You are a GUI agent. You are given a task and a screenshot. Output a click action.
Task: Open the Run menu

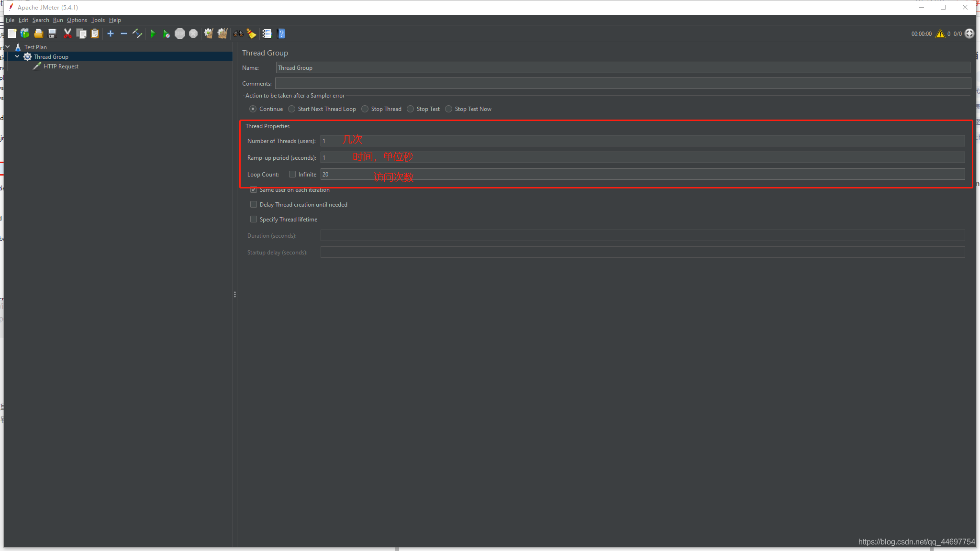coord(58,20)
